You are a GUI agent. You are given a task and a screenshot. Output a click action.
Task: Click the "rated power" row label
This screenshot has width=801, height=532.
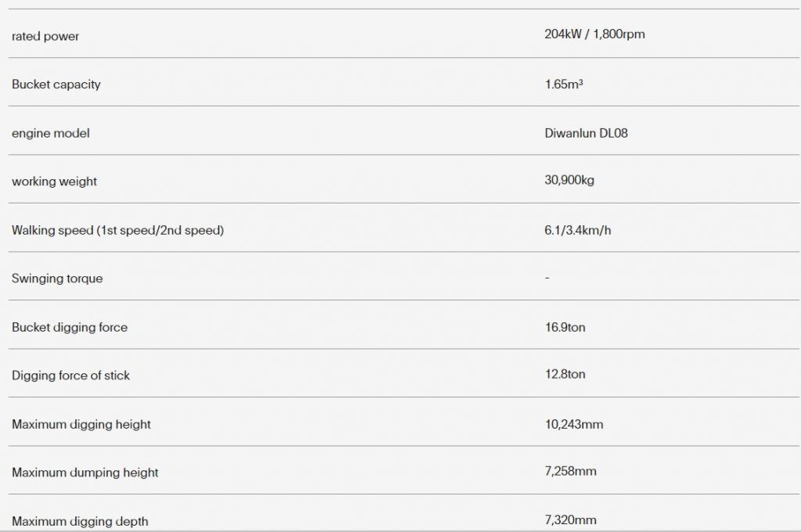pos(45,36)
